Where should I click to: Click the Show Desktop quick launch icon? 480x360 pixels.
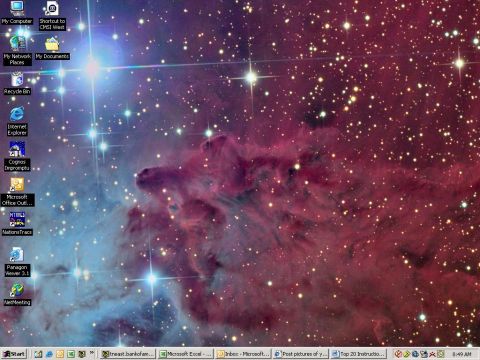pos(38,354)
